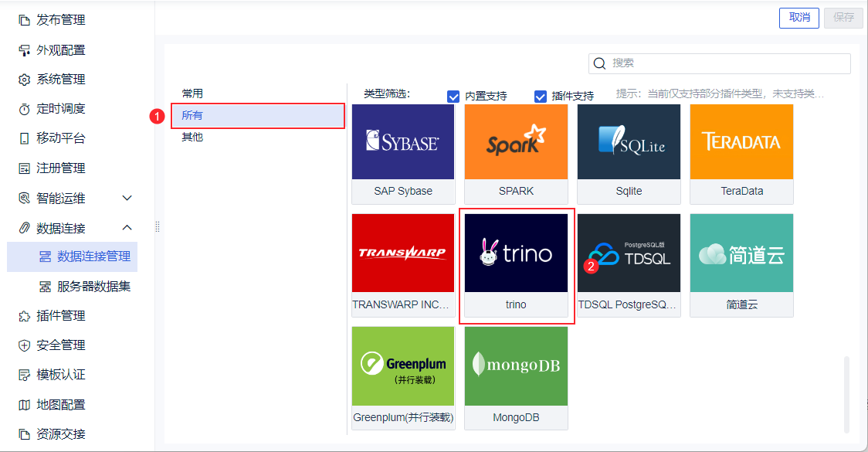Open 插件管理 menu item
Screen dimensions: 868x452
[x=61, y=316]
